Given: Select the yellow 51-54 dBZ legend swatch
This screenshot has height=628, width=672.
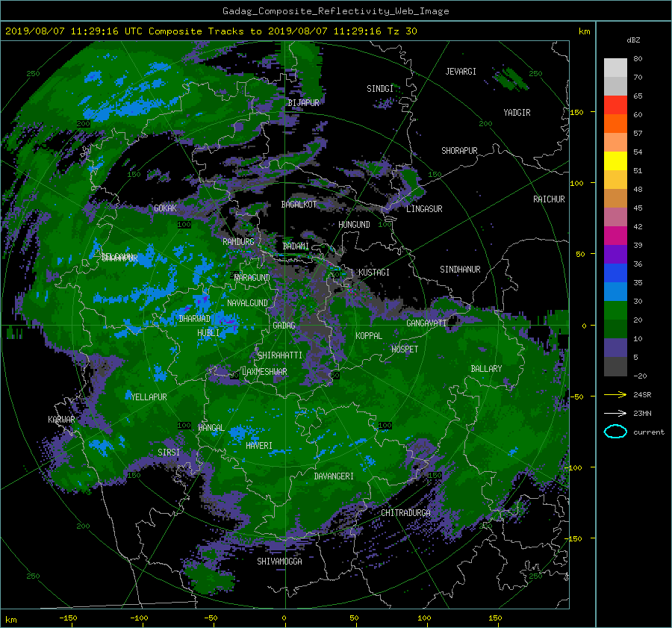Looking at the screenshot, I should click(x=615, y=161).
